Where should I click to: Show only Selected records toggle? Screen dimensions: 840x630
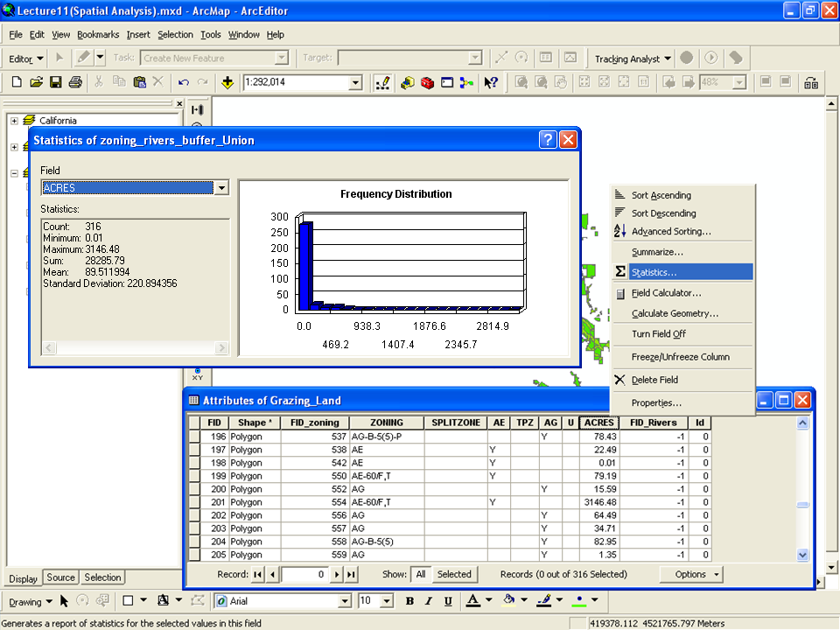click(x=454, y=574)
